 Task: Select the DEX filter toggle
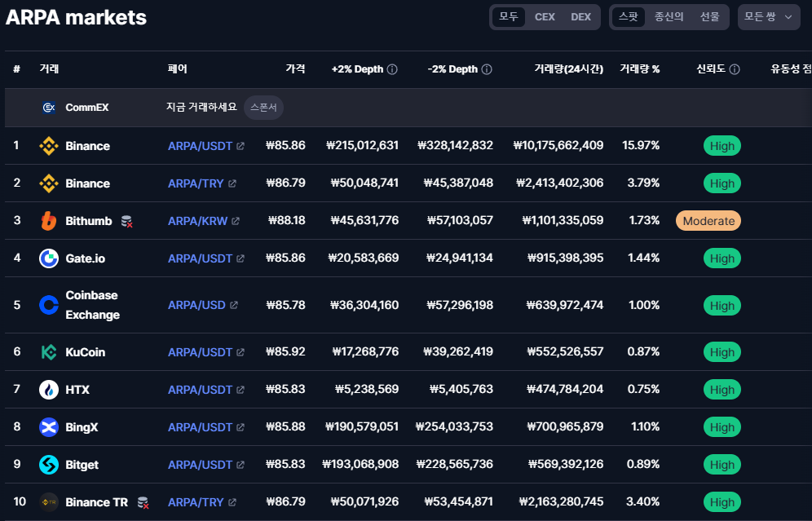[580, 17]
